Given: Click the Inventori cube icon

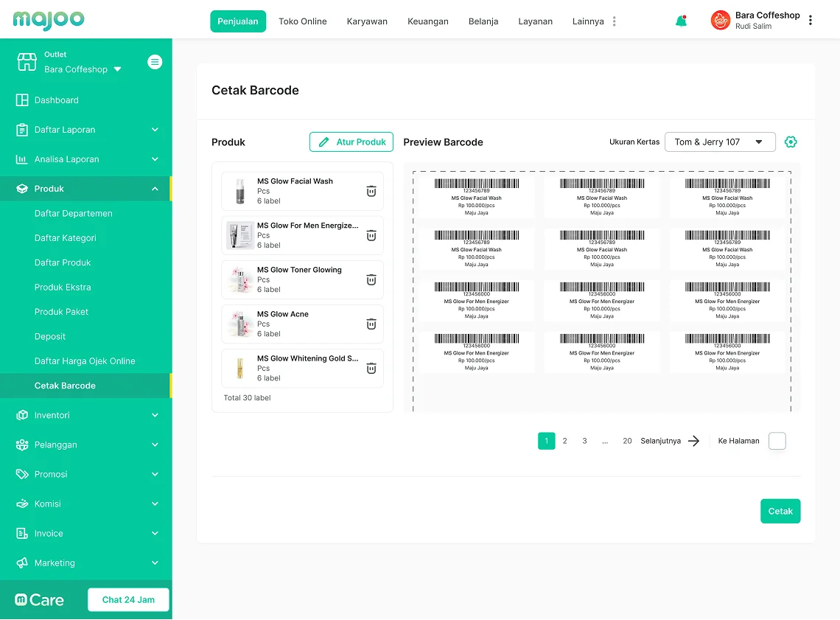Looking at the screenshot, I should pyautogui.click(x=22, y=415).
